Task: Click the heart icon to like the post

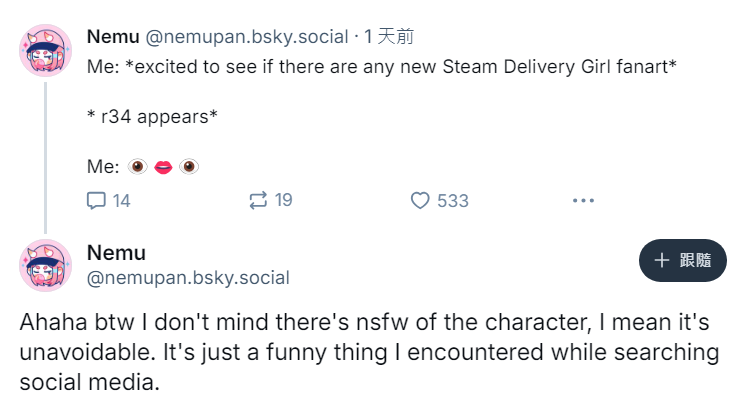Action: coord(421,200)
